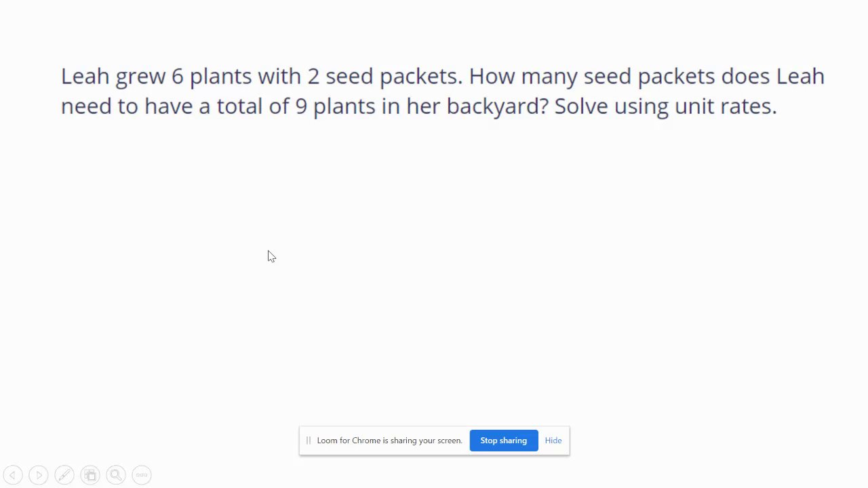The height and width of the screenshot is (488, 868).
Task: Click the word "Solve" in the slide text
Action: [580, 106]
